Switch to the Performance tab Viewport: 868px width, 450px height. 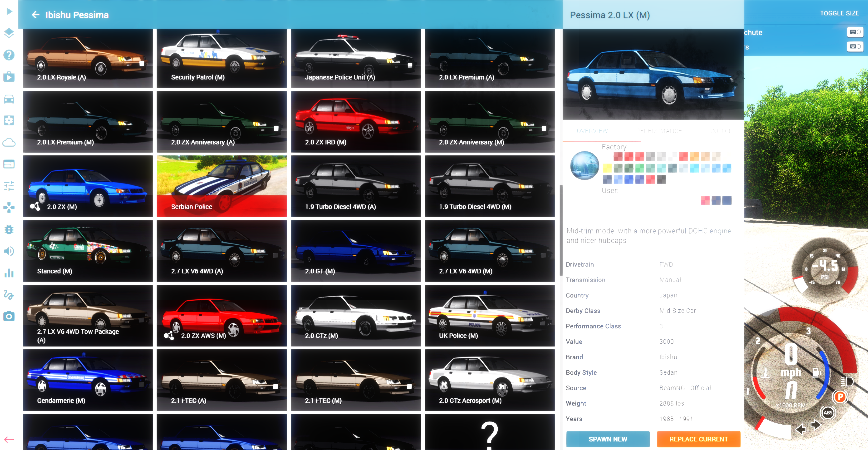tap(659, 131)
